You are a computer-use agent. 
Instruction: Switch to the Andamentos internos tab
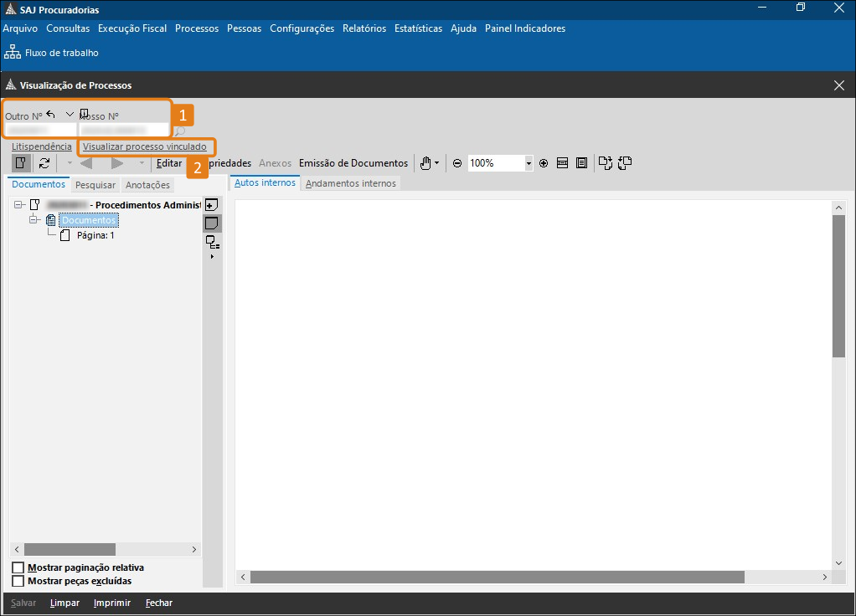pyautogui.click(x=351, y=183)
